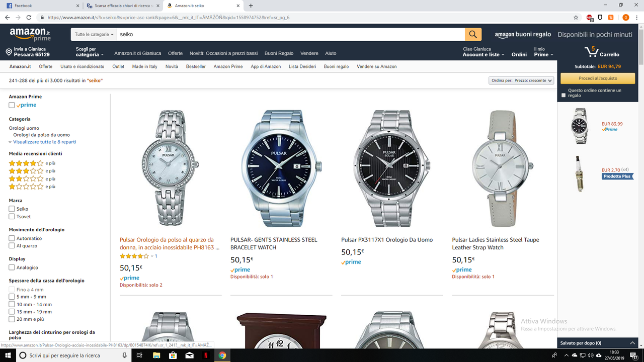
Task: Open Ordina per sort dropdown
Action: coord(521,80)
